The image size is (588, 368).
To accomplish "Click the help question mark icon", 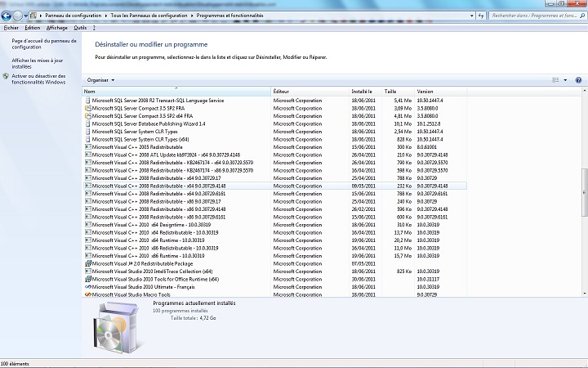I will tap(578, 80).
